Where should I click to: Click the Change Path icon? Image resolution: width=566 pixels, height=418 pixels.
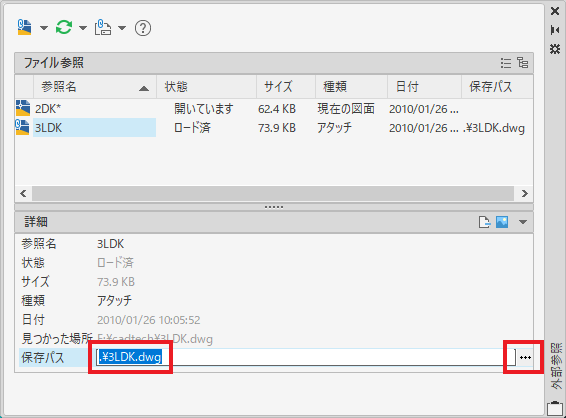click(x=103, y=28)
